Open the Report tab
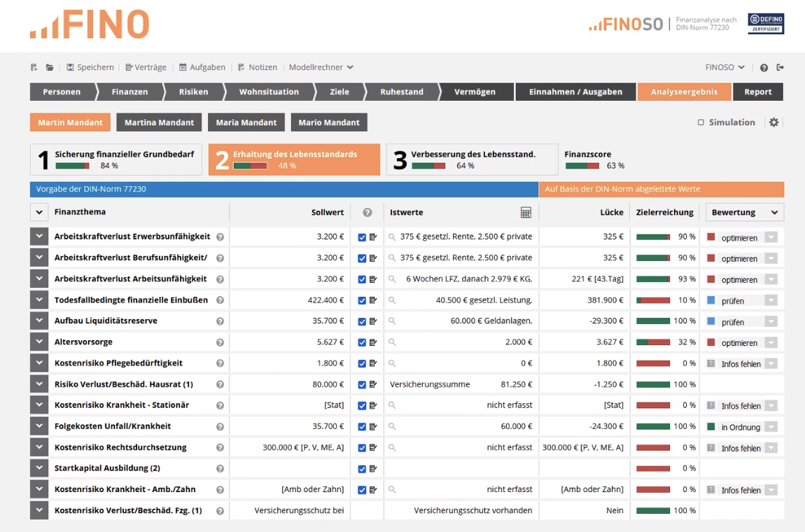The image size is (805, 532). 757,92
